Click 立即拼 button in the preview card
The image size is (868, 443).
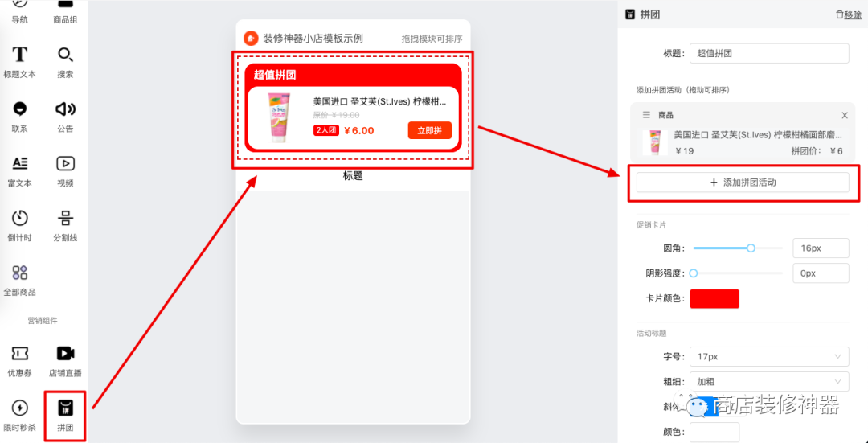[429, 131]
